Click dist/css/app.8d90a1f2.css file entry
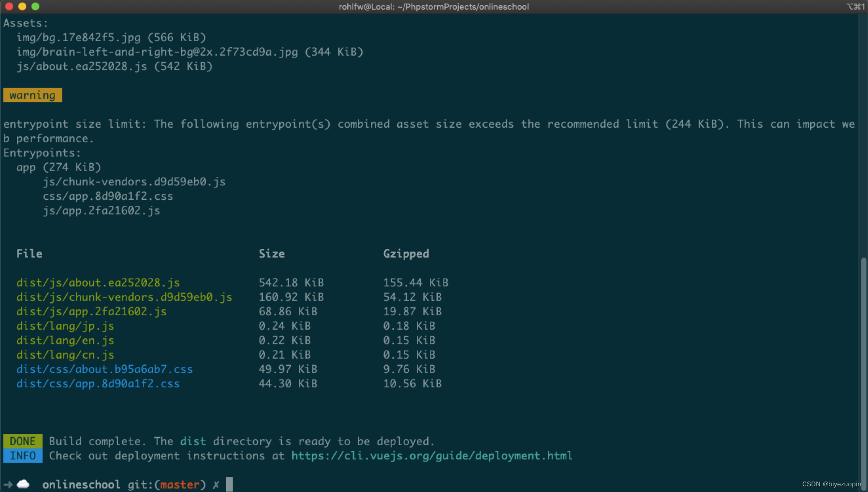Screen dimensions: 868x492 click(x=98, y=383)
